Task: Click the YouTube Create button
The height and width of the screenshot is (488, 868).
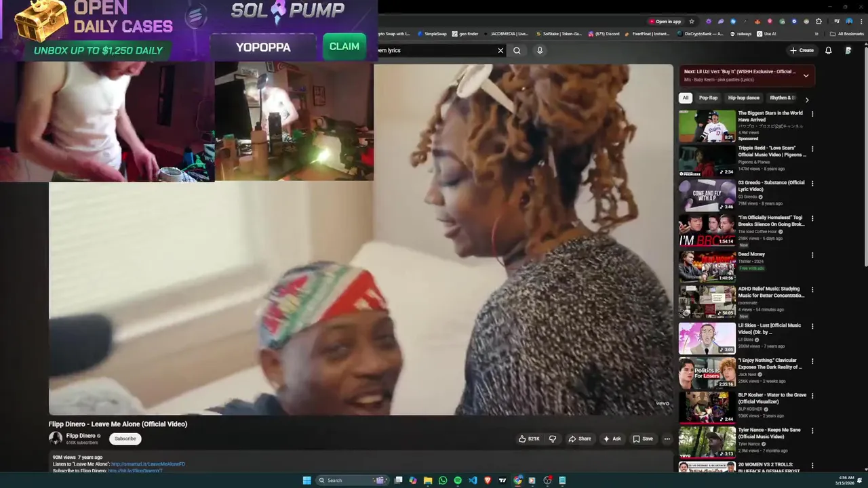Action: [802, 50]
